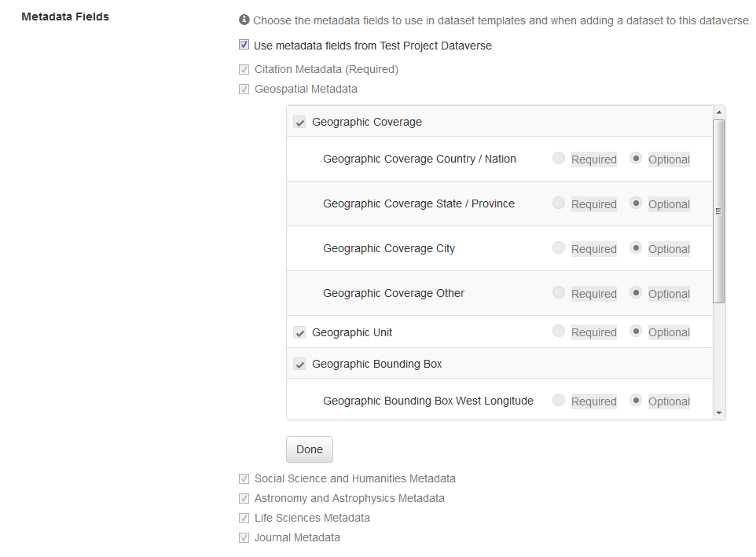Click the info icon beside the metadata description
Screen dimensions: 756x557
coord(244,20)
